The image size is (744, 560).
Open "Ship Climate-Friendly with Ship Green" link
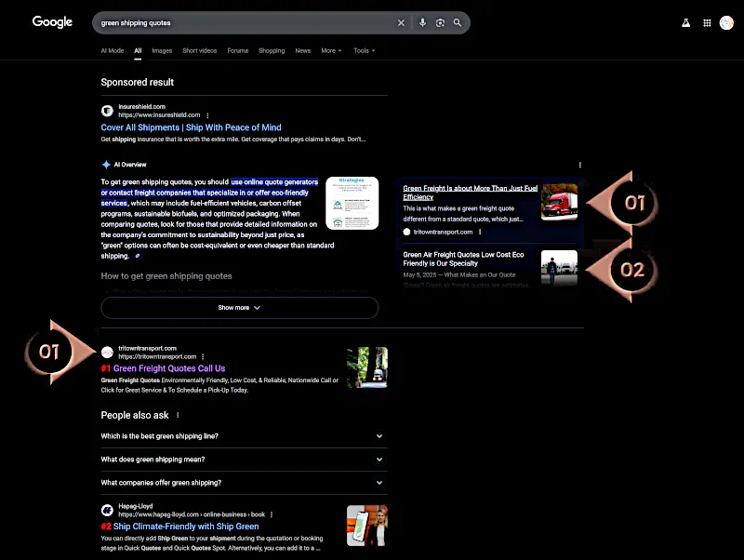click(x=185, y=527)
